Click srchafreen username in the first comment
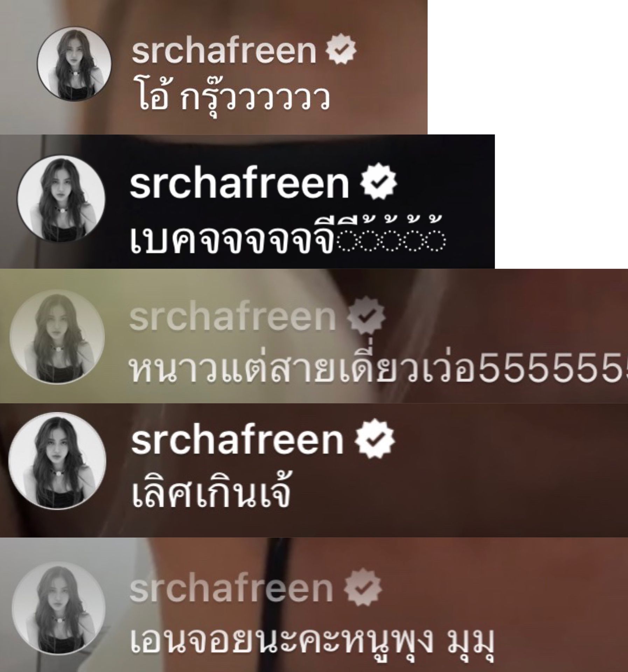This screenshot has height=672, width=628. pos(224,52)
